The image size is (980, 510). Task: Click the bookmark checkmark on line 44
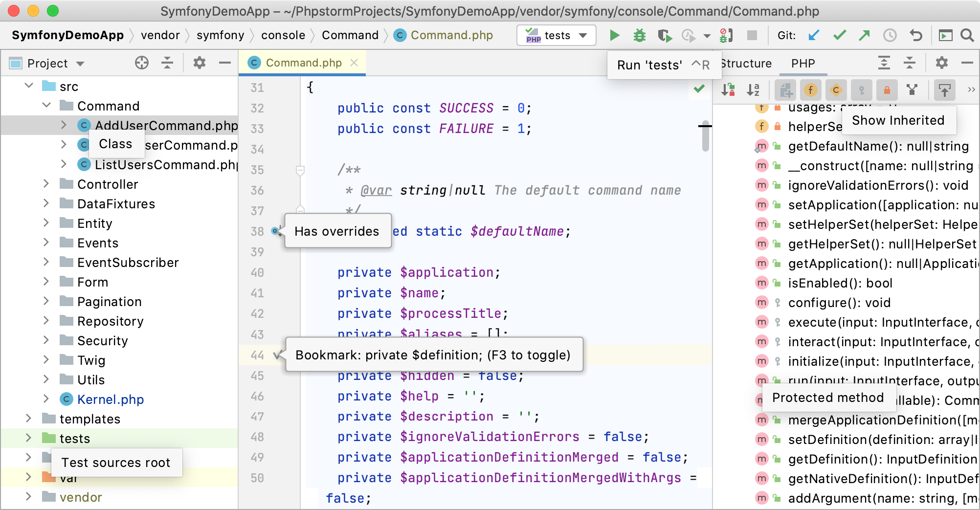(277, 355)
